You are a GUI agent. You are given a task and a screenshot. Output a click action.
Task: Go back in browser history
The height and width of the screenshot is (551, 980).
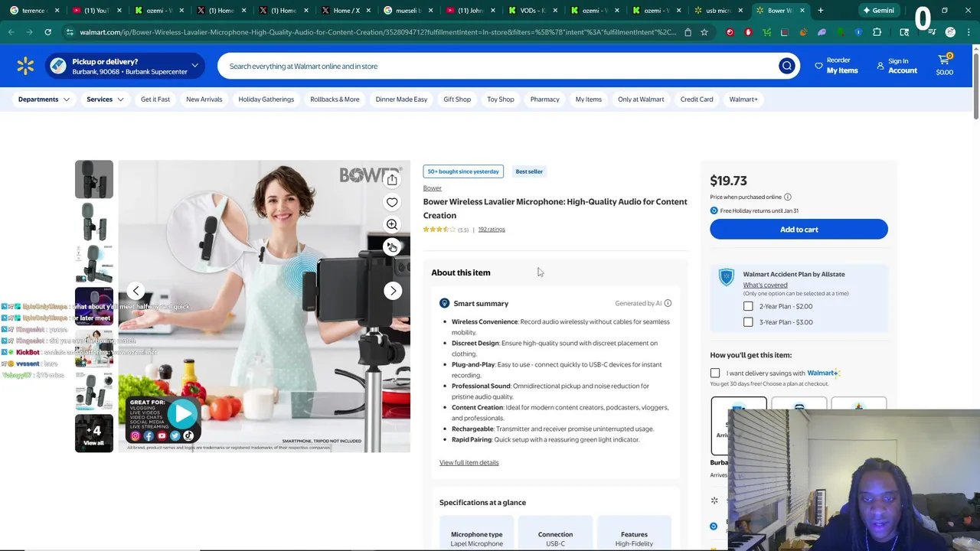click(x=11, y=32)
